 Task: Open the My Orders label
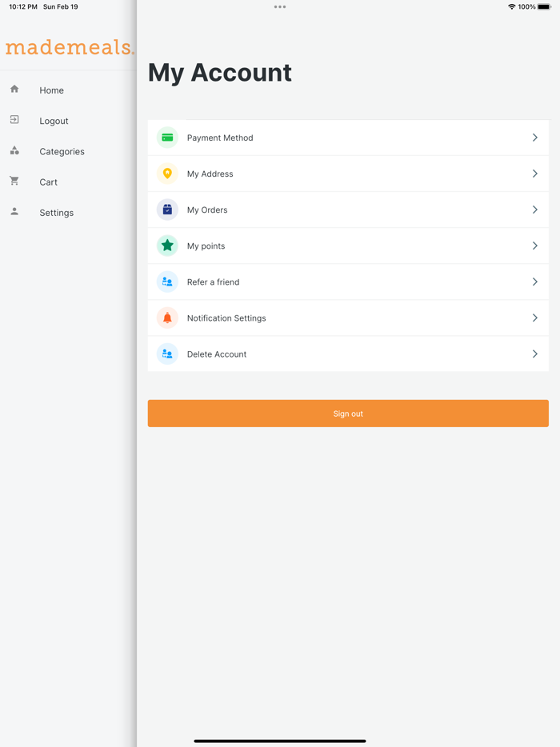tap(207, 210)
